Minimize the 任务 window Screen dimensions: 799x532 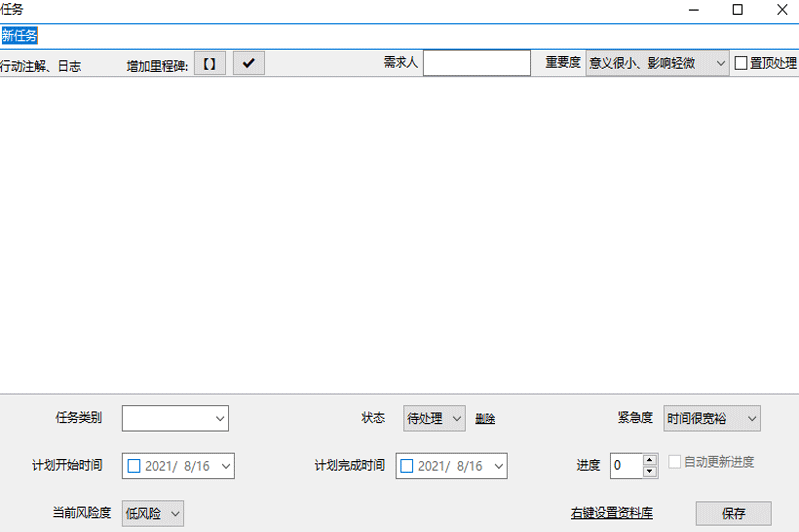point(693,10)
